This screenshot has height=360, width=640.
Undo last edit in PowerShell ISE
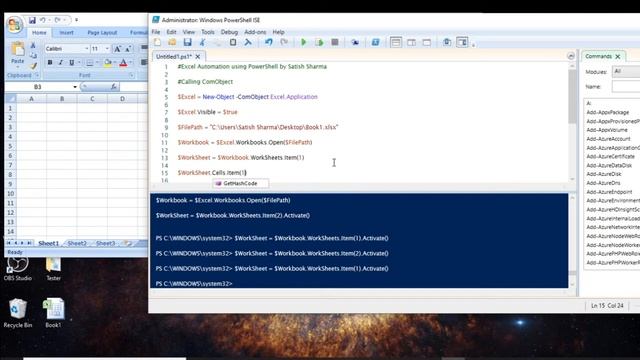click(269, 42)
